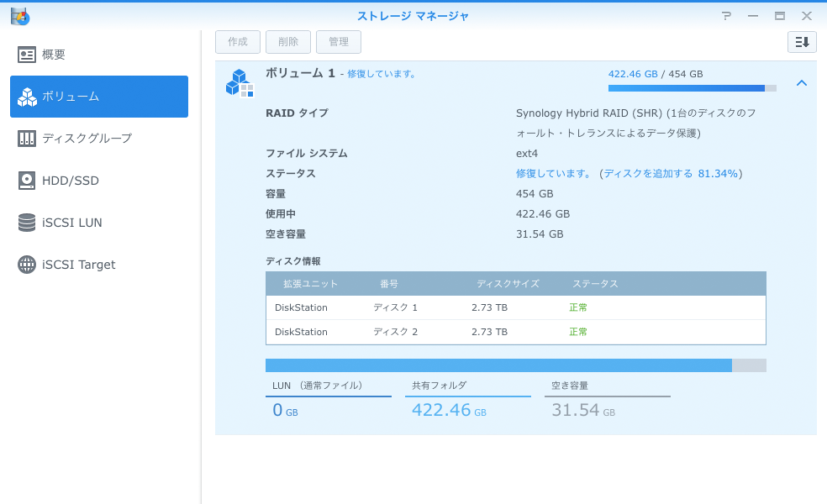This screenshot has height=504, width=827.
Task: Open iSCSI LUN section
Action: pos(99,223)
